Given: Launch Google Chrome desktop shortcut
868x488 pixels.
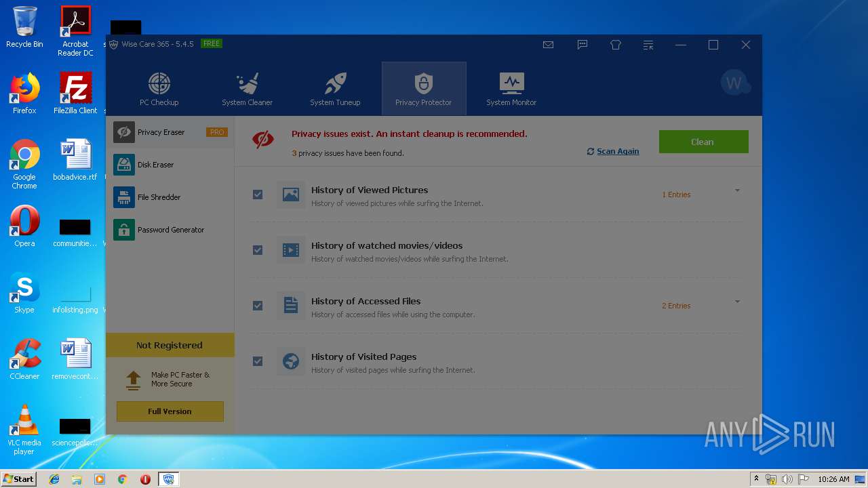Looking at the screenshot, I should coord(24,165).
